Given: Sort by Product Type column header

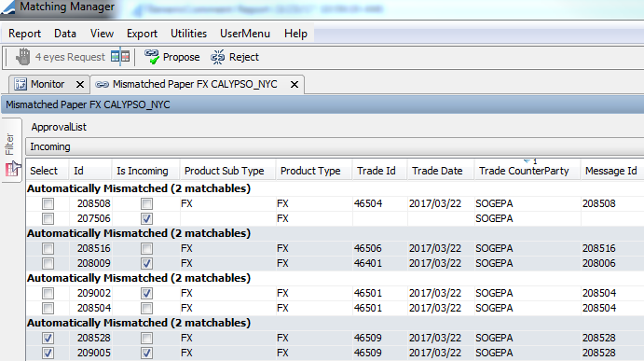Looking at the screenshot, I should (314, 170).
